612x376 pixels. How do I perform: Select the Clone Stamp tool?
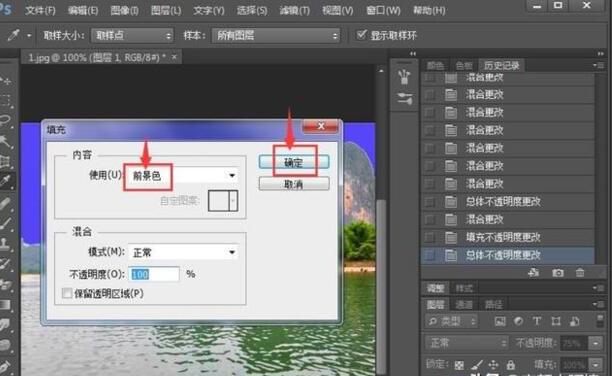click(5, 243)
